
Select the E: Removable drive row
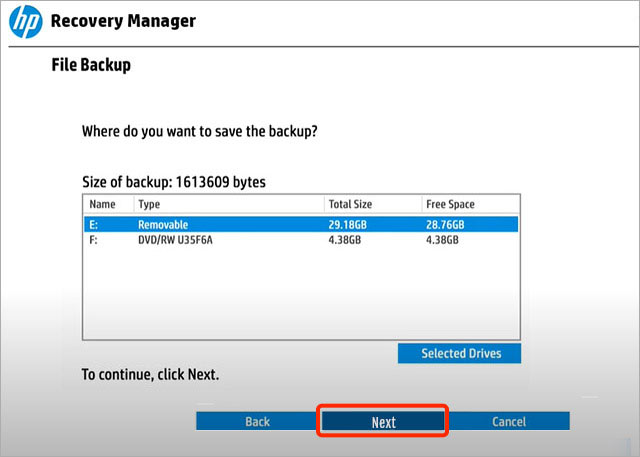pos(301,224)
